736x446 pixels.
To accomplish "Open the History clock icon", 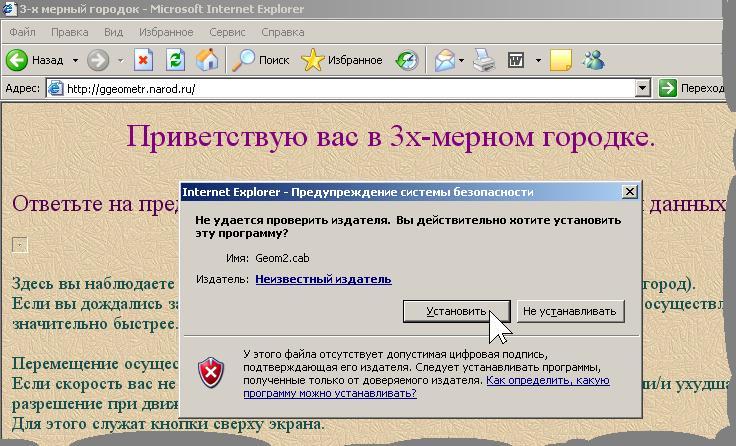I will tap(406, 60).
